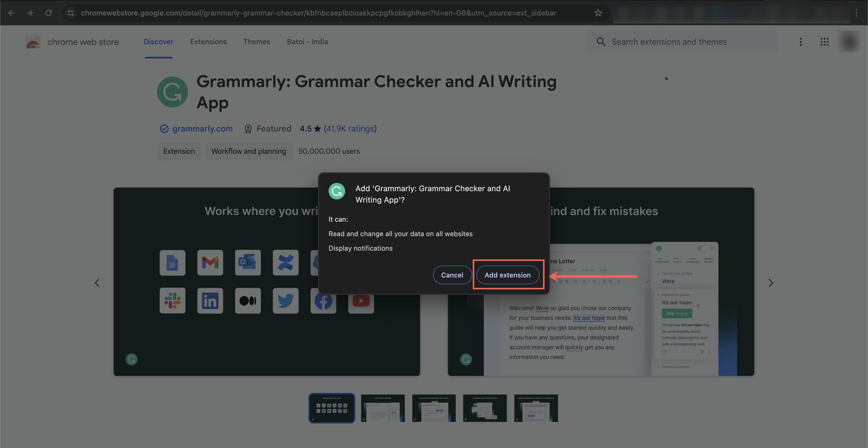Switch to the Extensions tab
868x448 pixels.
[208, 41]
